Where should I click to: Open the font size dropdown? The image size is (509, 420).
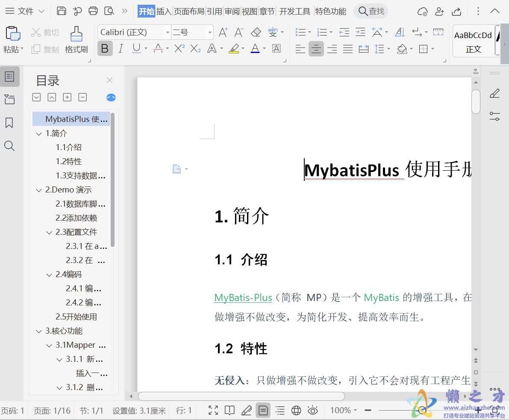point(210,32)
